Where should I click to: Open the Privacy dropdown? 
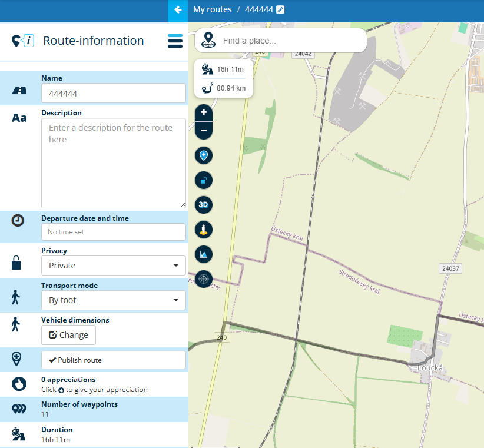[x=113, y=266]
